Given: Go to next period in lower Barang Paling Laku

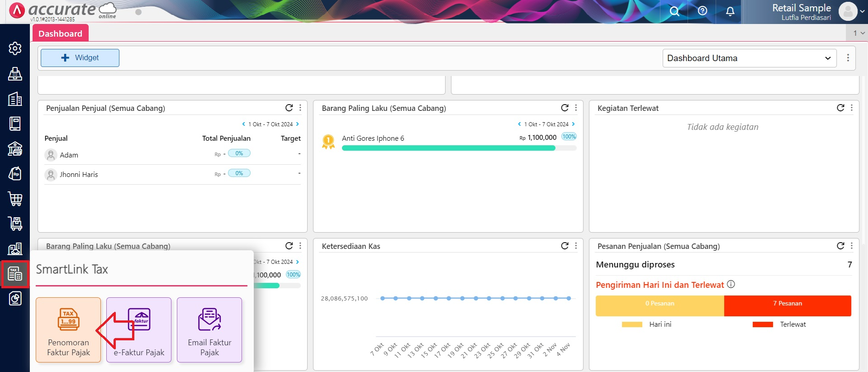Looking at the screenshot, I should coord(297,262).
